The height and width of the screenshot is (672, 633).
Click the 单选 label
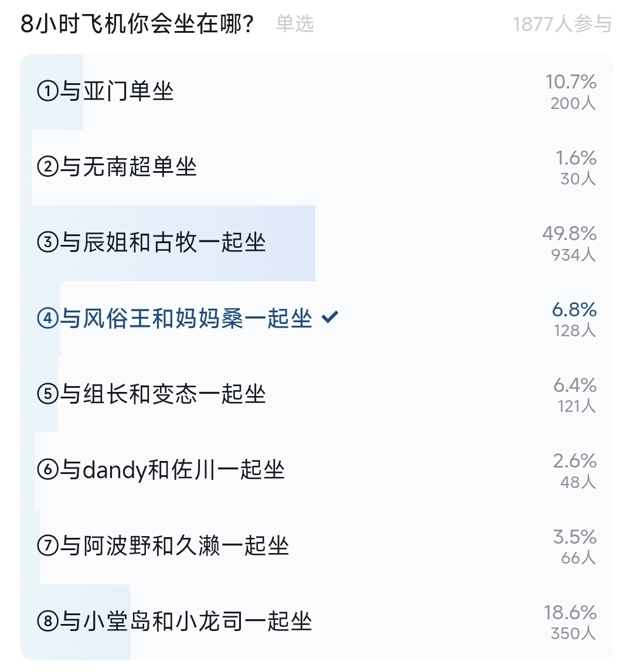pyautogui.click(x=295, y=24)
